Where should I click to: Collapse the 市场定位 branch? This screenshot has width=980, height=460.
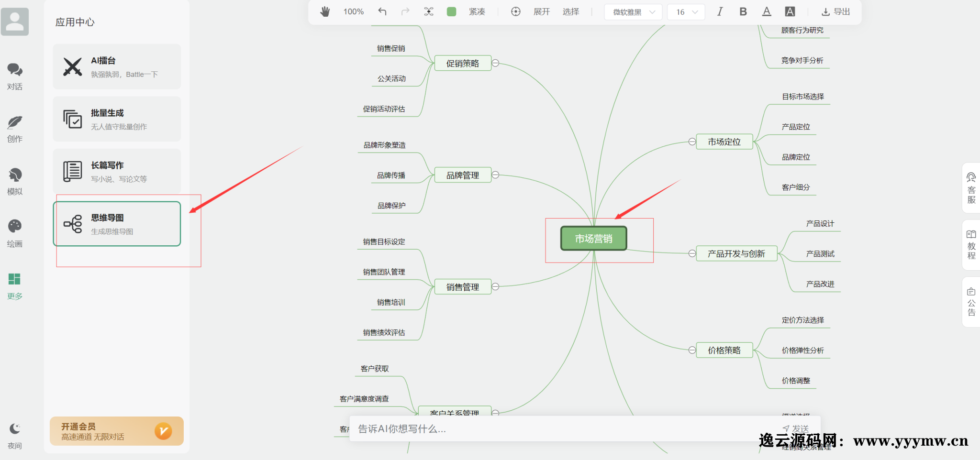pos(692,142)
